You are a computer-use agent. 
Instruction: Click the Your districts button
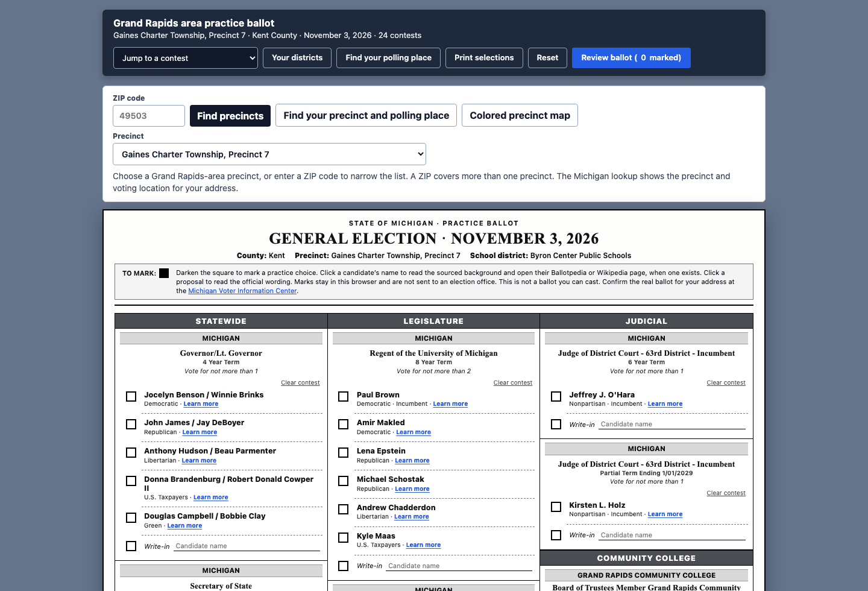297,58
